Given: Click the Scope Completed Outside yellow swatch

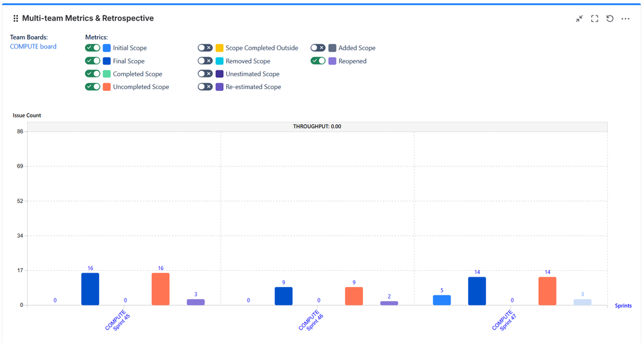Looking at the screenshot, I should tap(219, 48).
